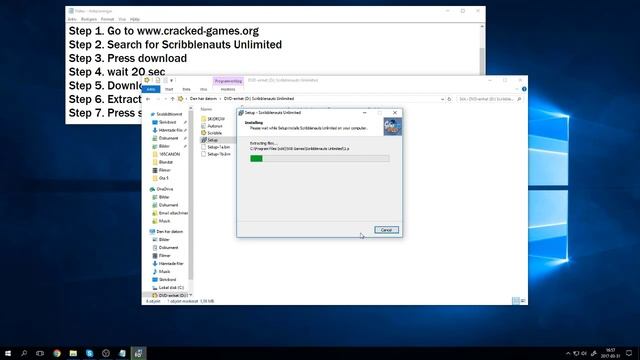This screenshot has height=360, width=640.
Task: Sort files by the Namn column header
Action: click(206, 109)
